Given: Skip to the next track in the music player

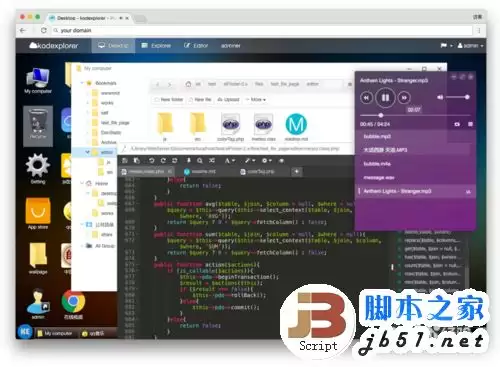Looking at the screenshot, I should 404,97.
